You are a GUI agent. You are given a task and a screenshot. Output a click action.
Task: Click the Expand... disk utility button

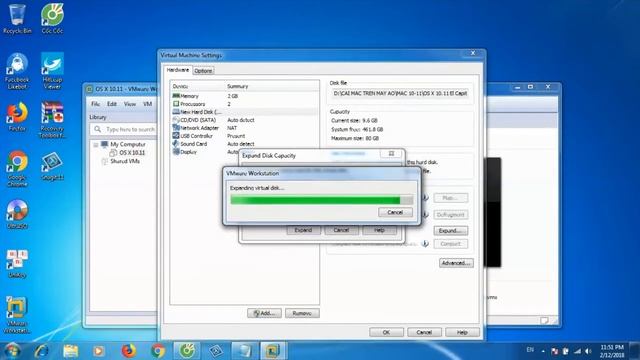pyautogui.click(x=451, y=231)
